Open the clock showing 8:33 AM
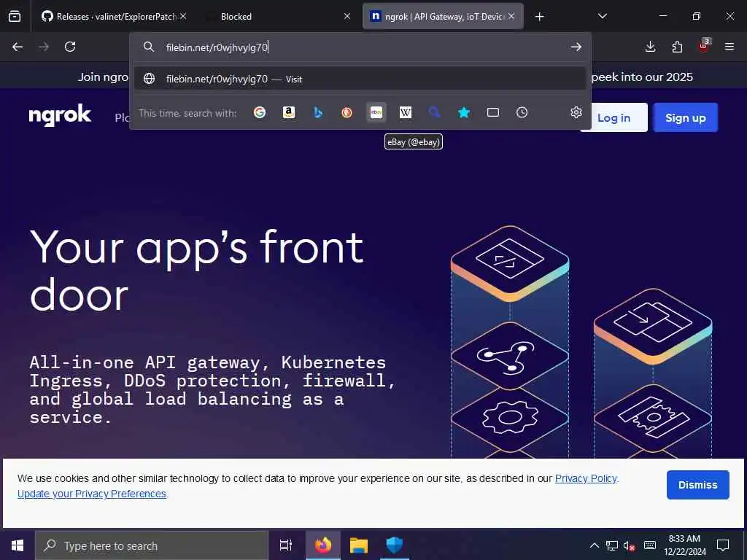The width and height of the screenshot is (747, 560). [684, 545]
